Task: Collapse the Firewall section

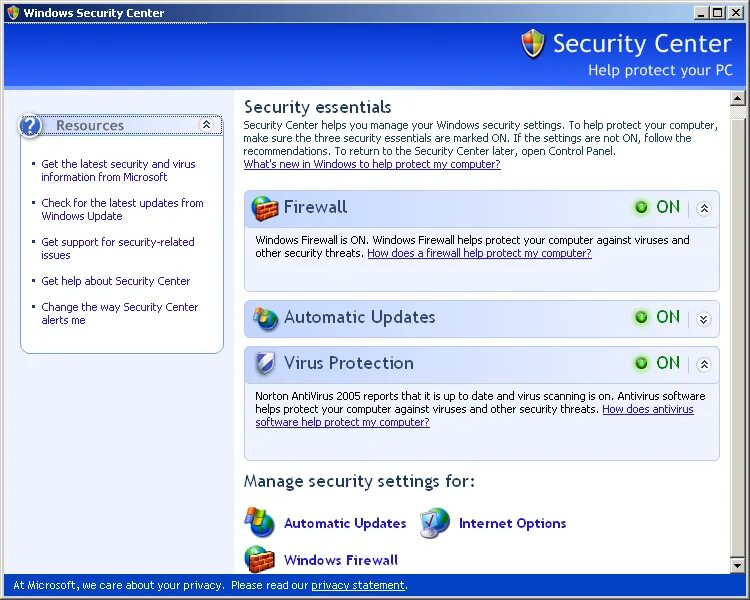Action: [704, 209]
